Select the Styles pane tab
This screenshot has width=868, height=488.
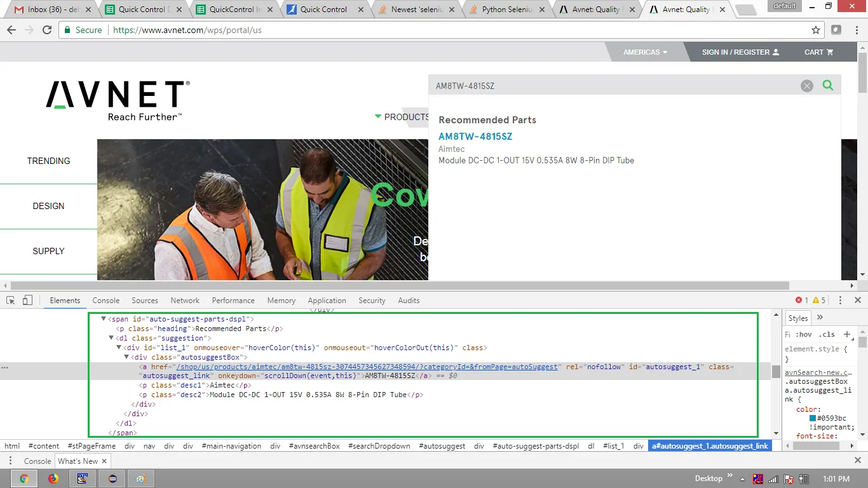798,318
